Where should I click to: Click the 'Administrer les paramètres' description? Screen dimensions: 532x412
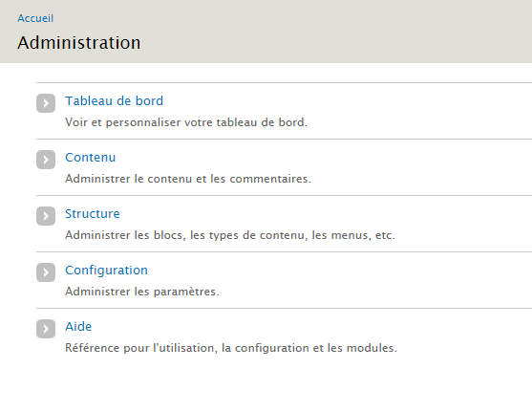(x=142, y=292)
